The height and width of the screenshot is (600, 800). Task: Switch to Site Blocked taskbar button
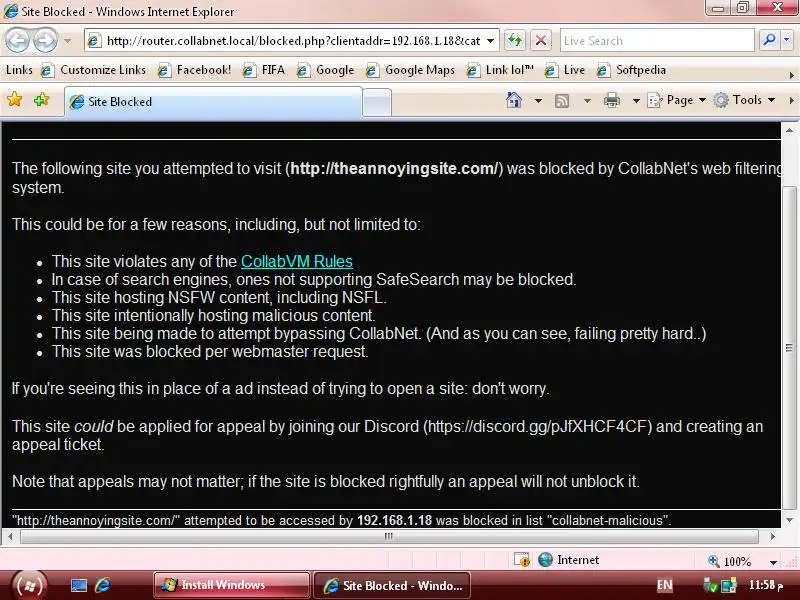click(x=391, y=585)
